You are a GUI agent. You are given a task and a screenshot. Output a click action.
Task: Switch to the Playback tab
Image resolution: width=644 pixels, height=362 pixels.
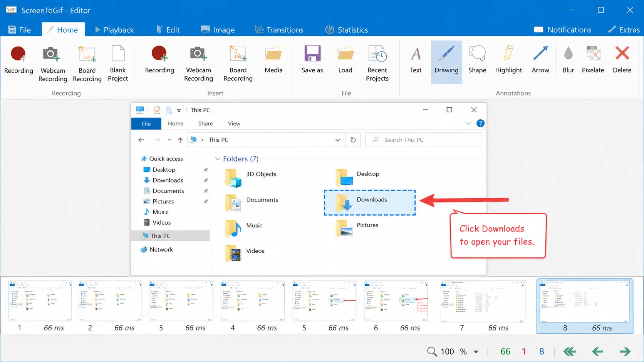(x=114, y=30)
